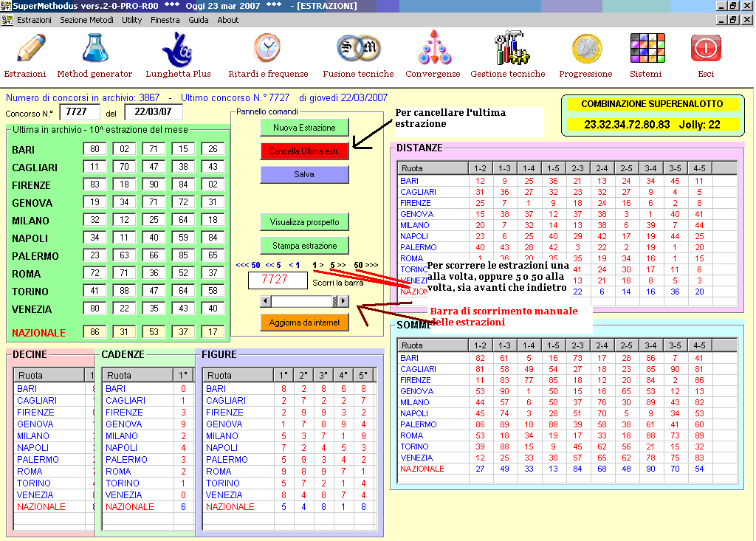
Task: Open the Gestione tecniche tools icon
Action: point(511,48)
